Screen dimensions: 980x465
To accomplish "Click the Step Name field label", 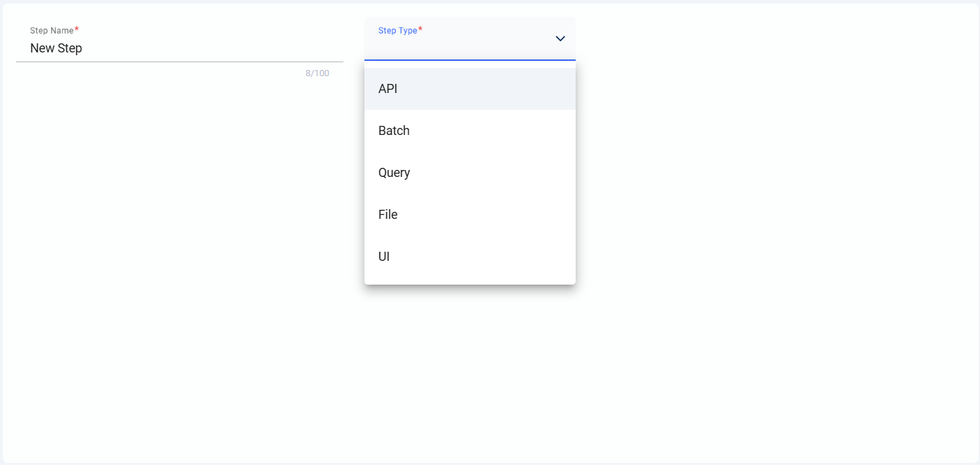I will pos(51,31).
